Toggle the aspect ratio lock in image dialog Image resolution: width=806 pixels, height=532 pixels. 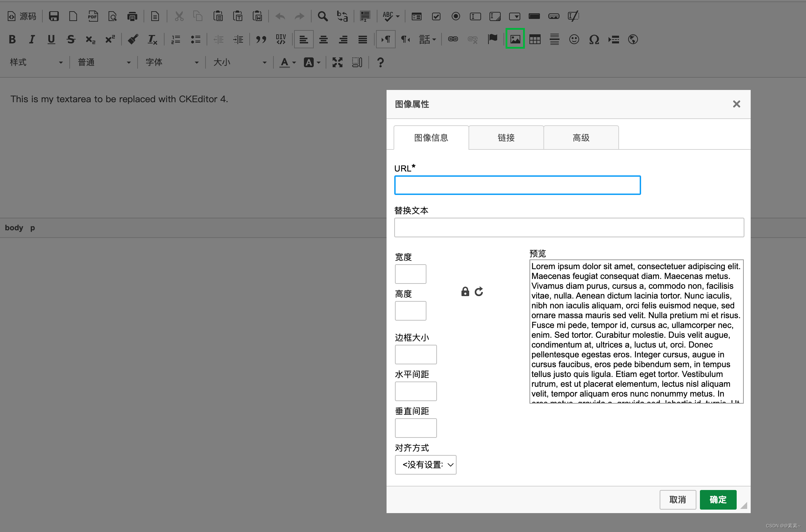point(465,291)
